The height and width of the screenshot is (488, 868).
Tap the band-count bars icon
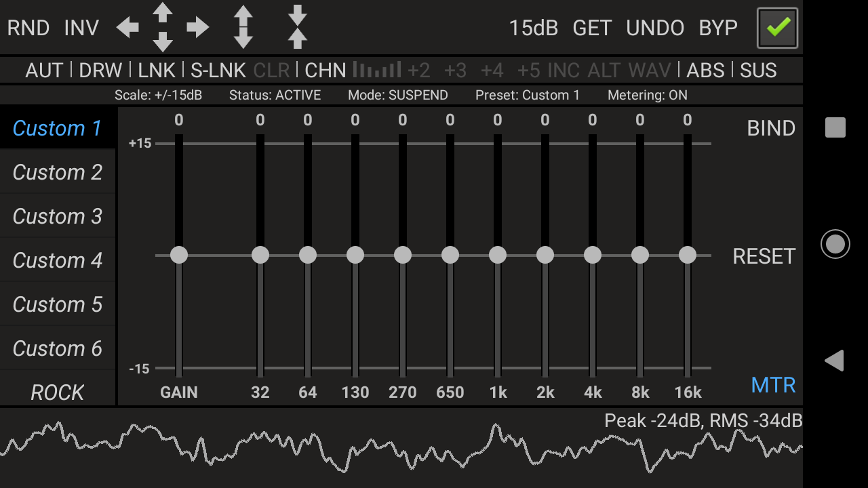(x=377, y=69)
